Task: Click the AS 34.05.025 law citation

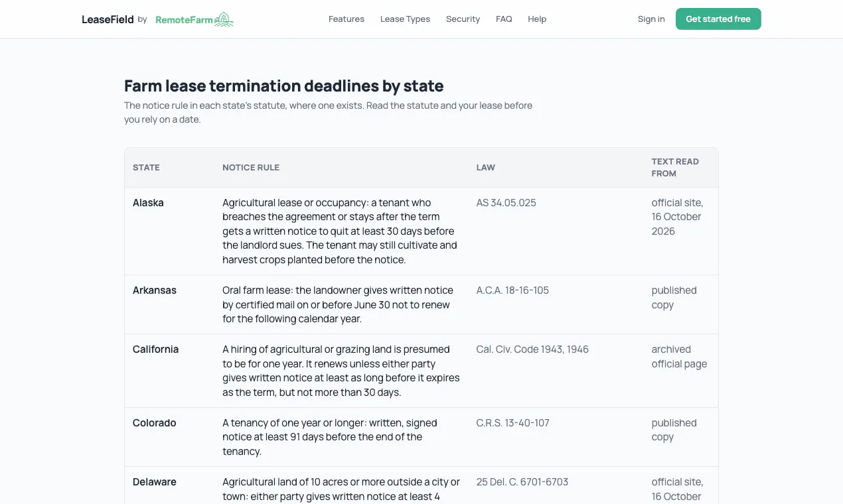Action: coord(506,203)
